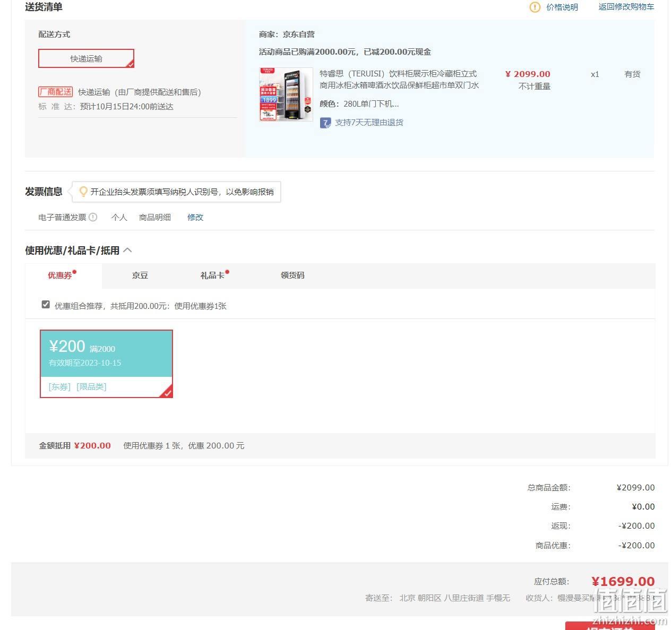Click the 寄送至 北京 朝阳区 address text
The image size is (672, 630).
click(x=437, y=598)
